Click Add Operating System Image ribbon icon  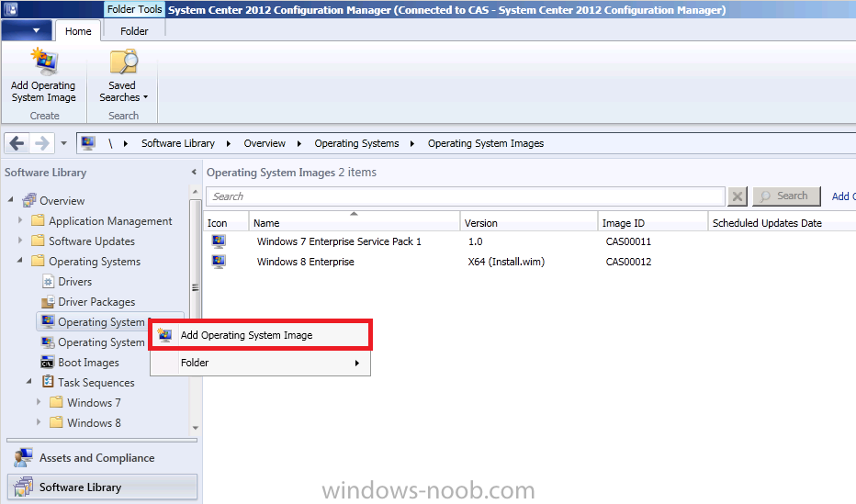(44, 62)
